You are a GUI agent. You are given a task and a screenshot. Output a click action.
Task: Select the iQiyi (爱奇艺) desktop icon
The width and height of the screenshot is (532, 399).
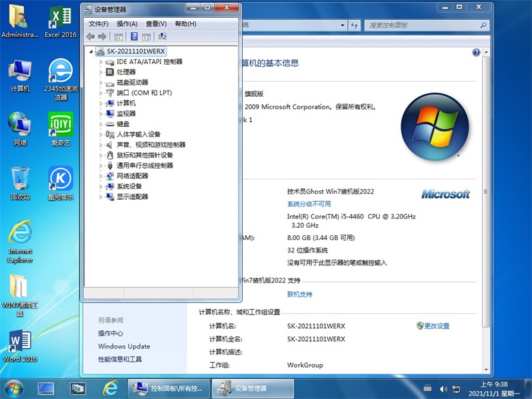(60, 128)
